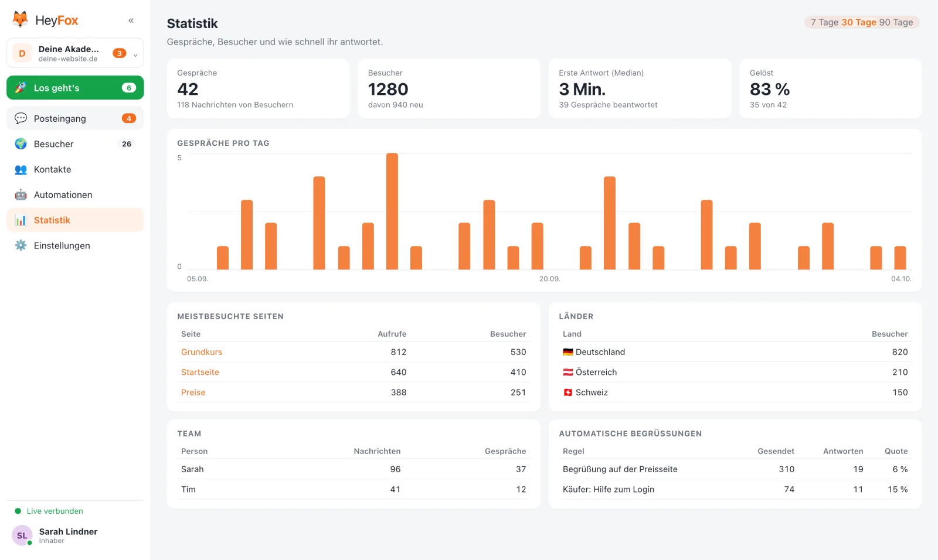Screen dimensions: 938x560
Task: Click the Gesendet column header
Action: (x=776, y=451)
